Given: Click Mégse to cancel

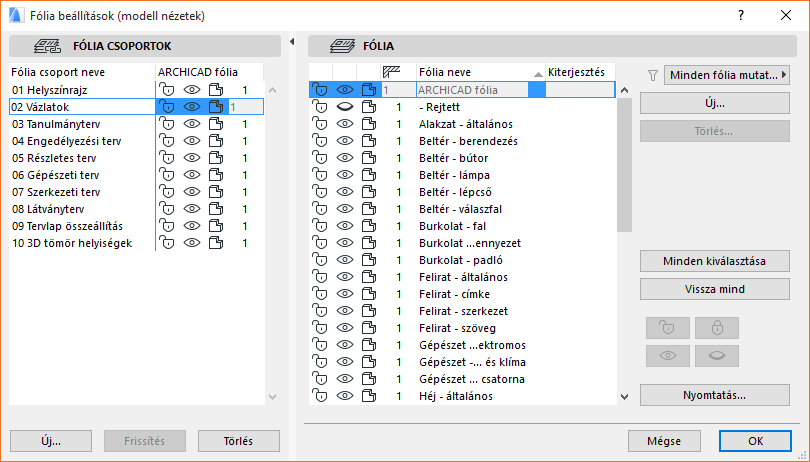Looking at the screenshot, I should pos(664,441).
